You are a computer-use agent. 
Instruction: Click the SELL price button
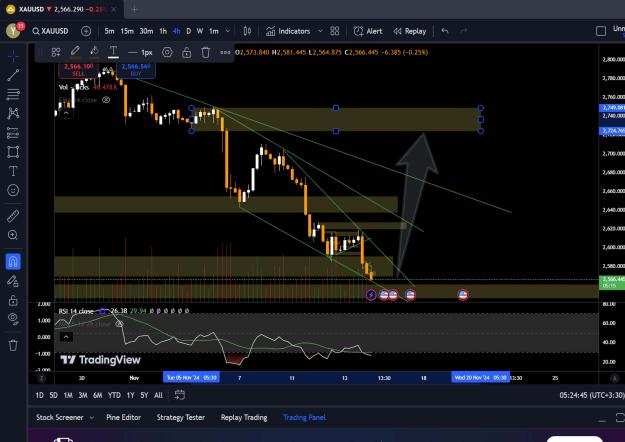(x=79, y=70)
